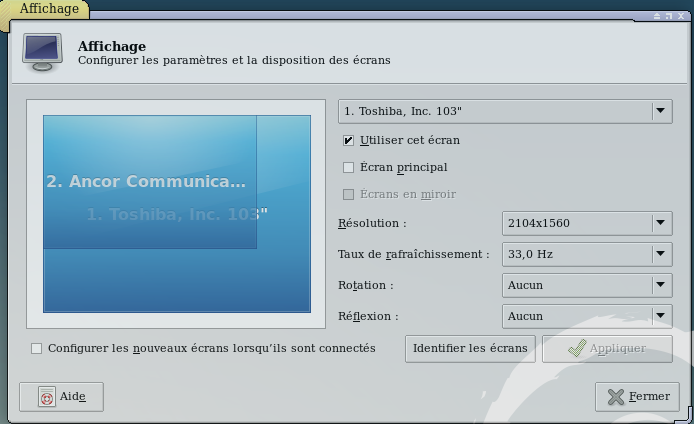Enable the Écran principal checkbox

pyautogui.click(x=348, y=167)
